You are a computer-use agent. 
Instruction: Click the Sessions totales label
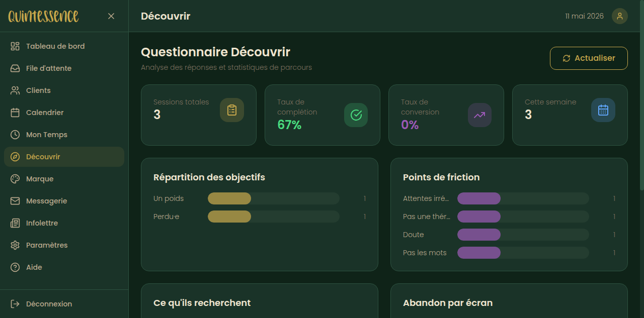(x=181, y=102)
